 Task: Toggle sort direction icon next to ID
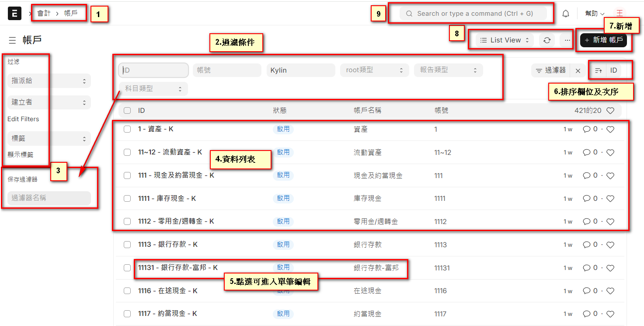coord(599,70)
